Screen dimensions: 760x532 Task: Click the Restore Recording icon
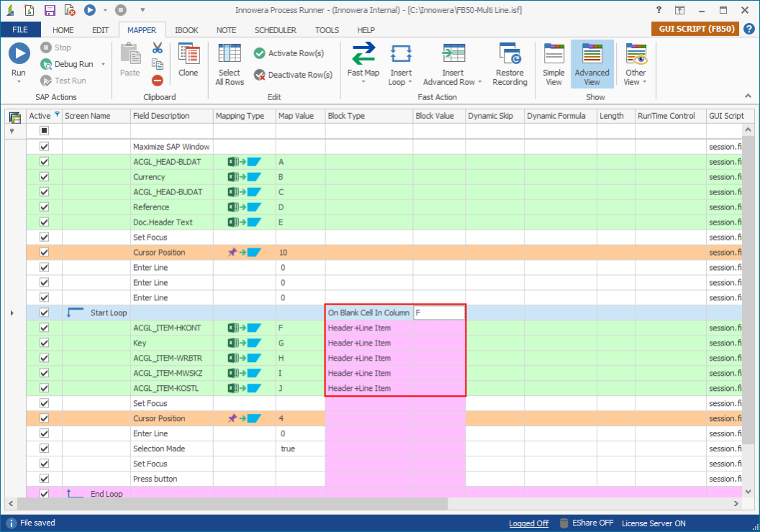(510, 55)
